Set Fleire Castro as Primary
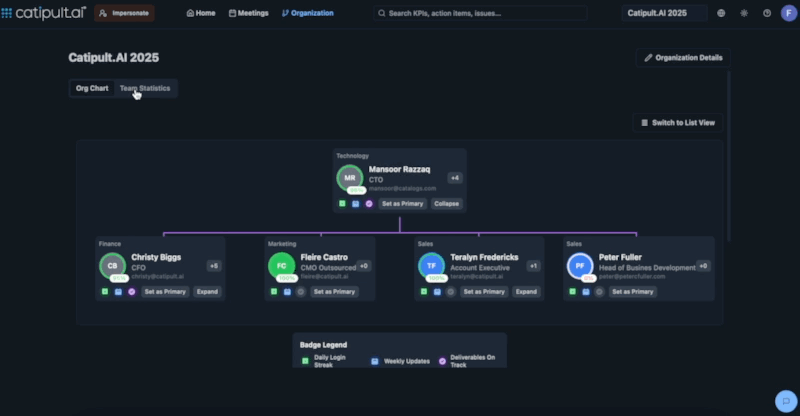Image resolution: width=800 pixels, height=416 pixels. 333,292
